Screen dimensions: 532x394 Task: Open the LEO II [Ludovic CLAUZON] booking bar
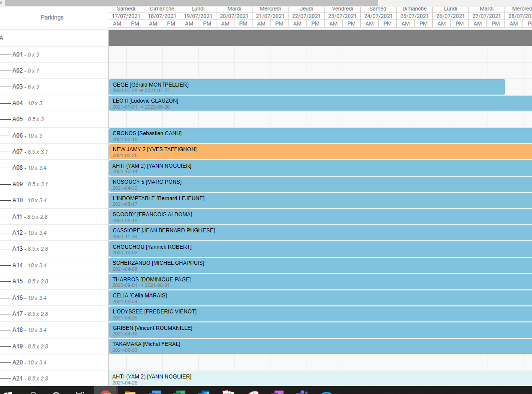(320, 103)
